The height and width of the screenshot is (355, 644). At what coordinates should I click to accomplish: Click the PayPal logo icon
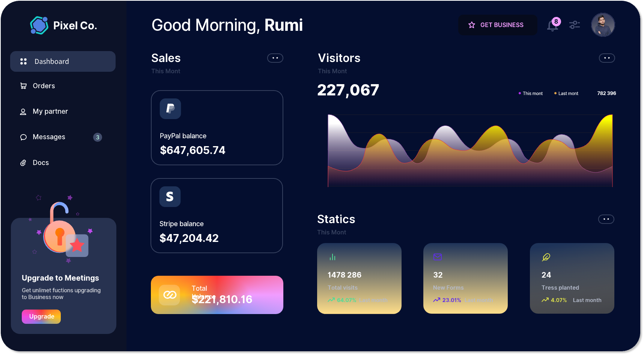(170, 109)
